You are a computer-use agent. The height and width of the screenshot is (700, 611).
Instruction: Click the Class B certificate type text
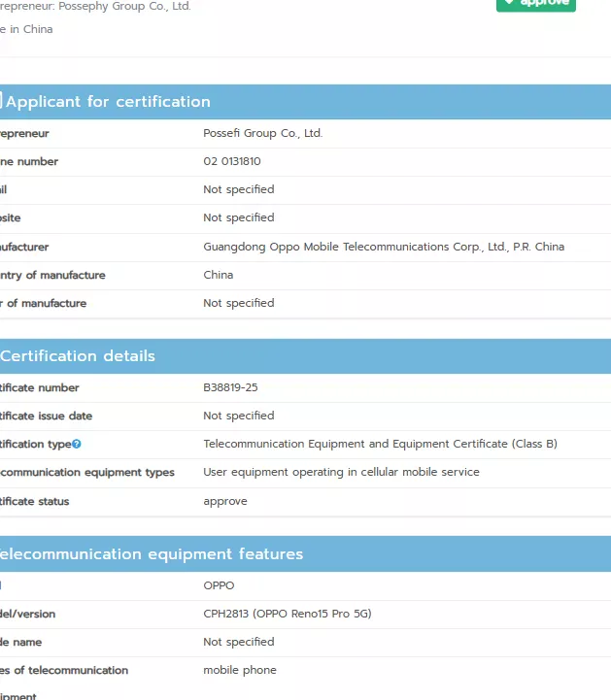[380, 445]
